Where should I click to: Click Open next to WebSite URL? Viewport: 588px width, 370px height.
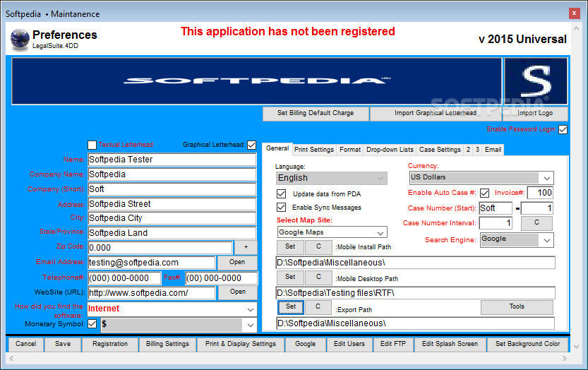[237, 292]
